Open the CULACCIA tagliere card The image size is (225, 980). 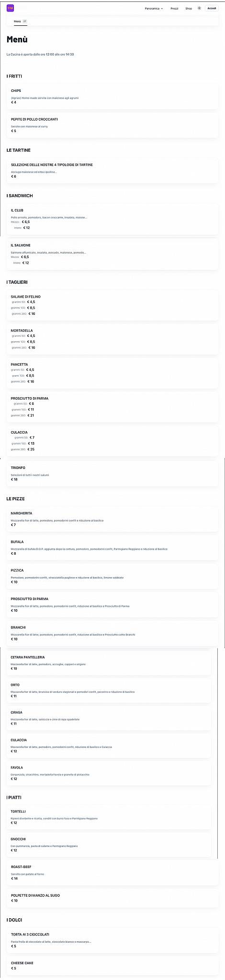(112, 441)
